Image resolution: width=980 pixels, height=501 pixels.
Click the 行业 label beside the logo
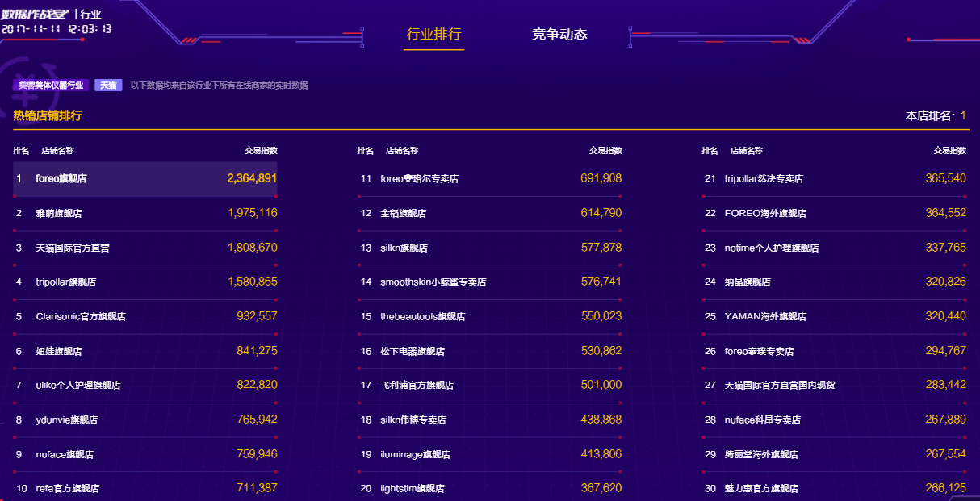pos(91,14)
